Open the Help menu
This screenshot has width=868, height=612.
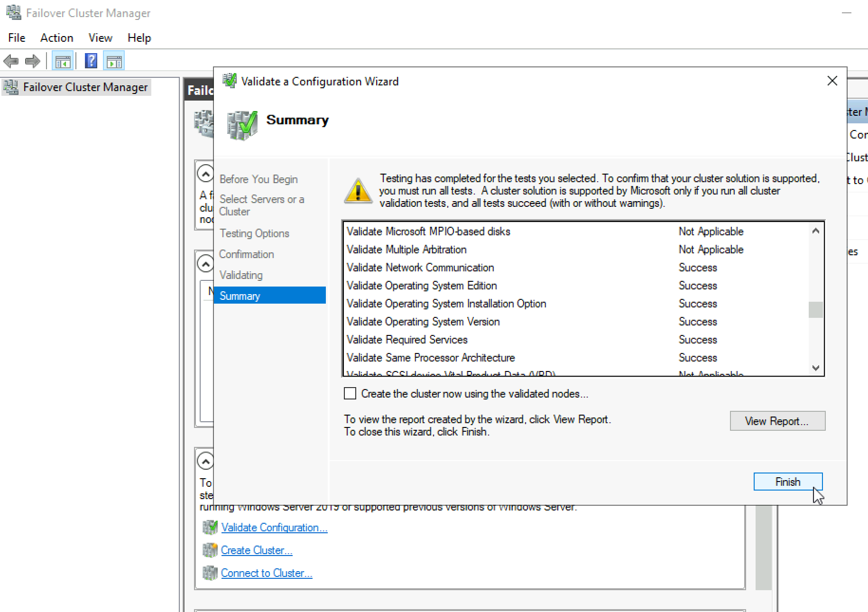click(x=139, y=37)
